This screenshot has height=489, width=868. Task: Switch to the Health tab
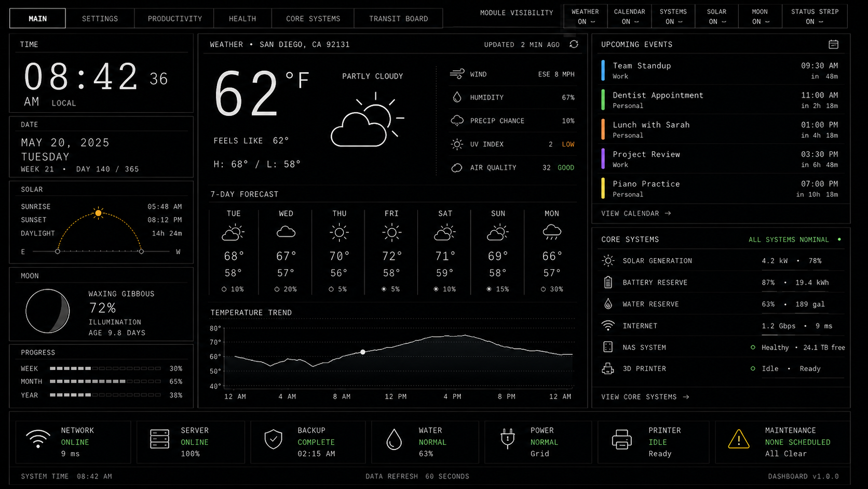click(x=242, y=18)
